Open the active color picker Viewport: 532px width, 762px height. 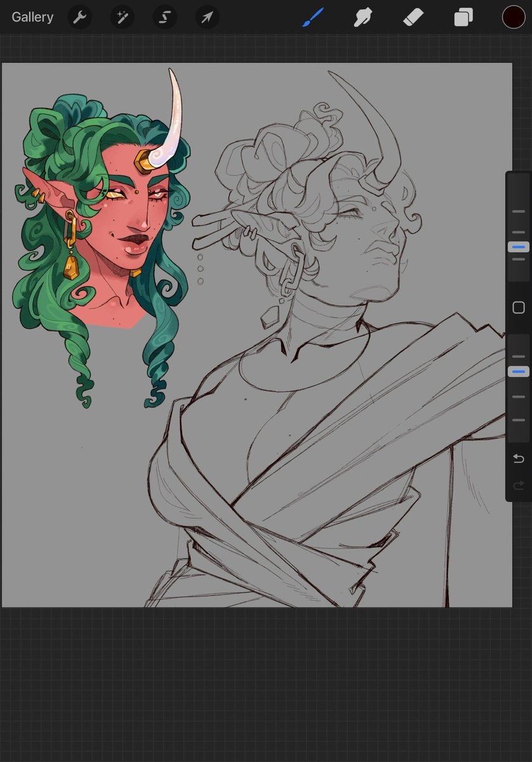514,17
